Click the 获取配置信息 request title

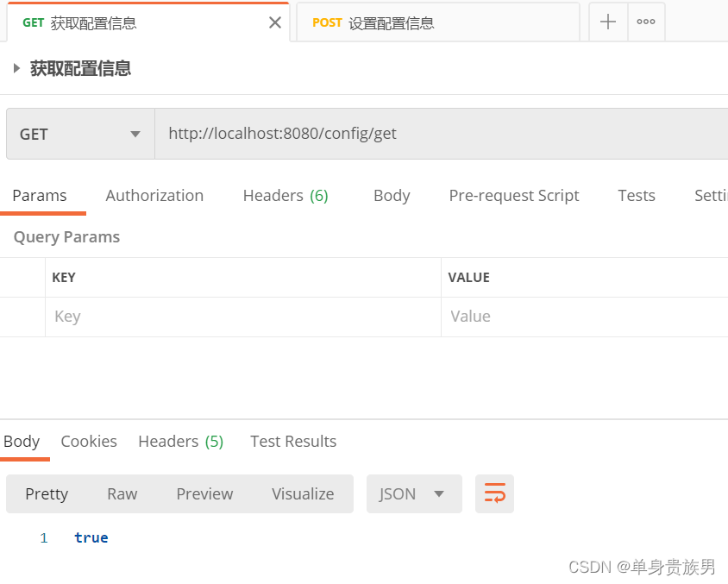(x=81, y=69)
